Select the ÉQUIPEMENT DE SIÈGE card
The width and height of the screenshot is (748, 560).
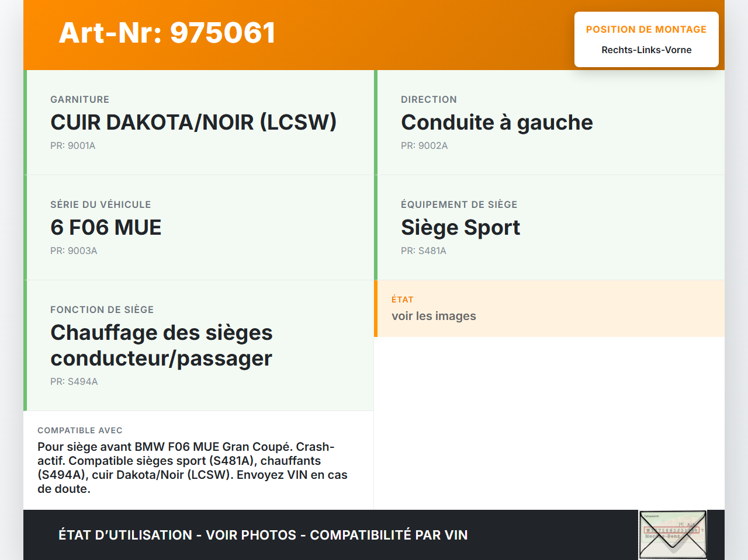coord(549,228)
